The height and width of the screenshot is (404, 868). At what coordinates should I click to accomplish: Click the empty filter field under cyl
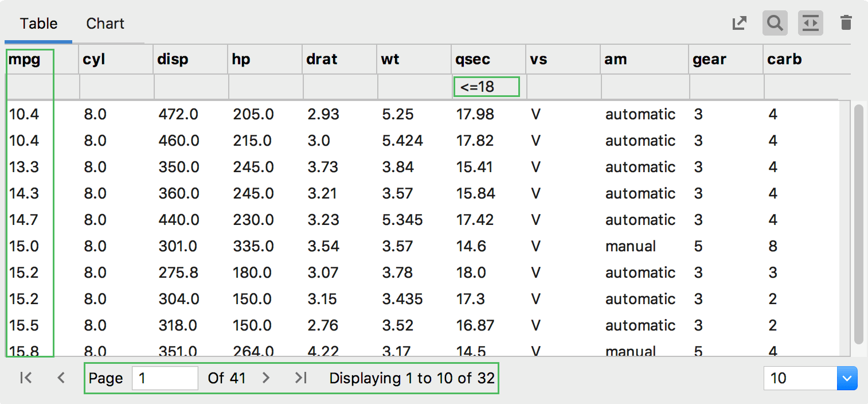click(116, 87)
